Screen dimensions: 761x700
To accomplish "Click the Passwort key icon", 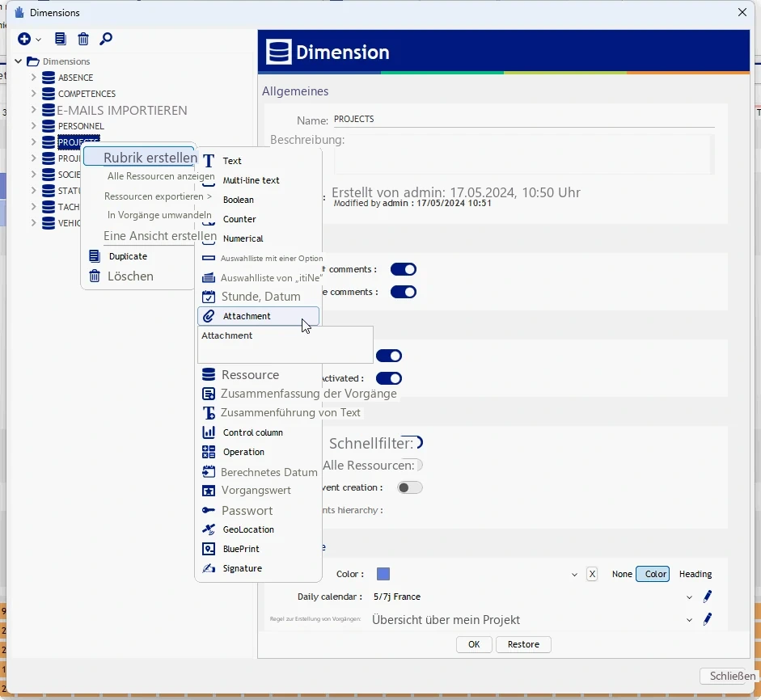I will [209, 510].
